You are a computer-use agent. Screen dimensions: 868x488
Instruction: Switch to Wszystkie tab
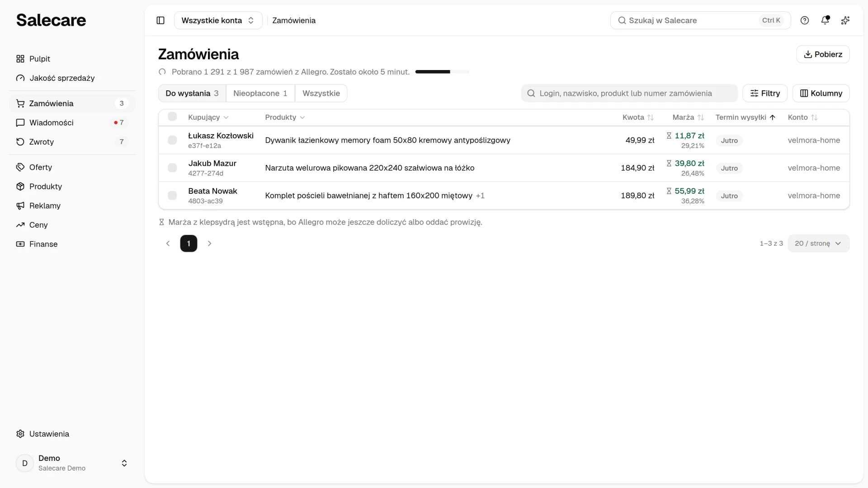[321, 94]
